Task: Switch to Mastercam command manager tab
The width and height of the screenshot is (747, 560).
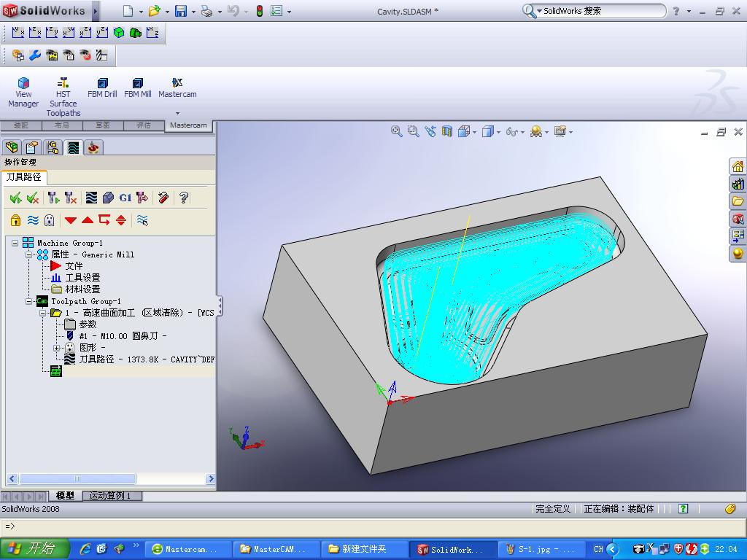Action: click(189, 125)
